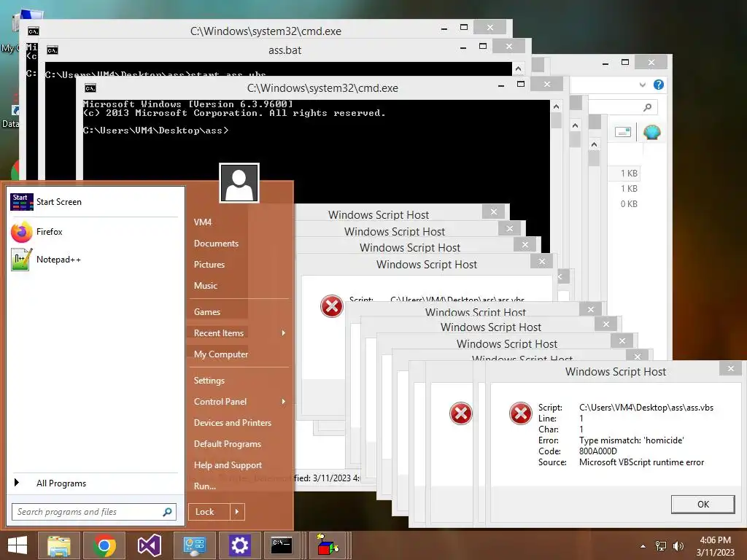Open the network tray icon
Screen dimensions: 747x560
661,546
